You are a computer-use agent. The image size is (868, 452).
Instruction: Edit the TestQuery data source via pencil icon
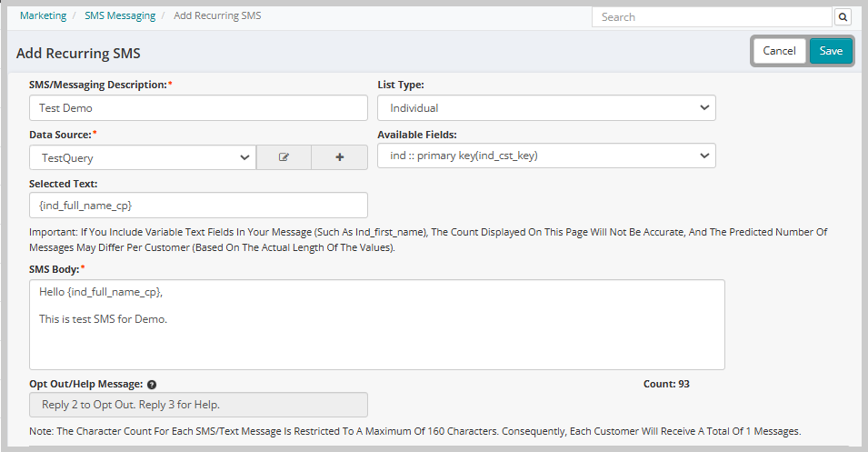coord(284,157)
